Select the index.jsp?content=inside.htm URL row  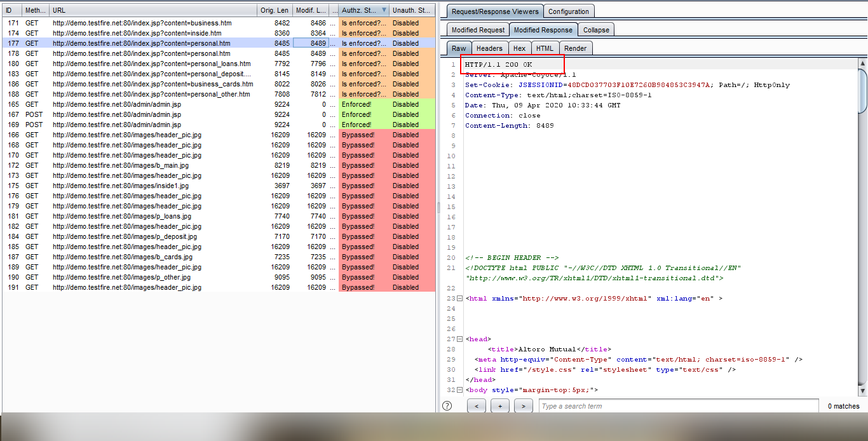[219, 33]
